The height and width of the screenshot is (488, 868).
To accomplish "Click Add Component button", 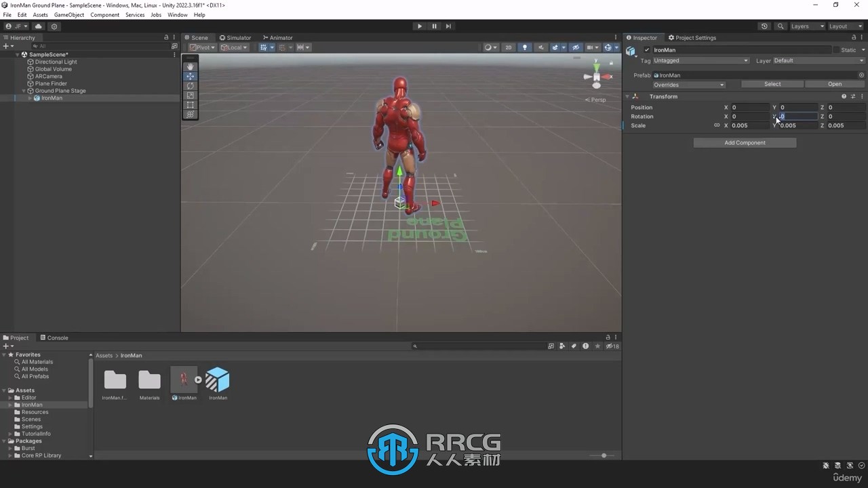I will click(x=745, y=143).
